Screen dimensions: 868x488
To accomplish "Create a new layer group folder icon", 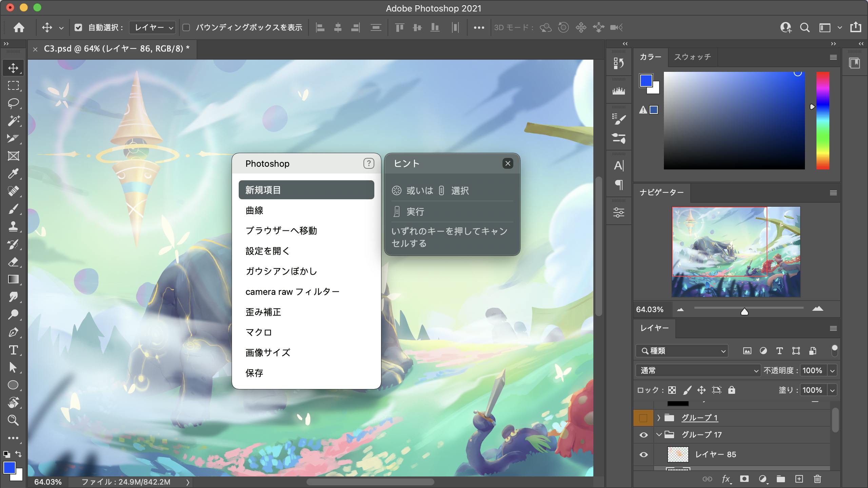I will [x=781, y=479].
